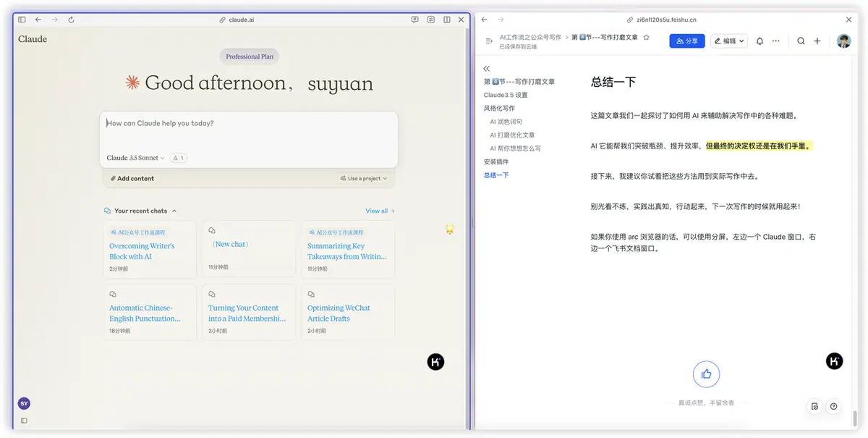The width and height of the screenshot is (868, 438).
Task: Click the comment bubble icon in Claude pane toolbar
Action: click(x=414, y=20)
